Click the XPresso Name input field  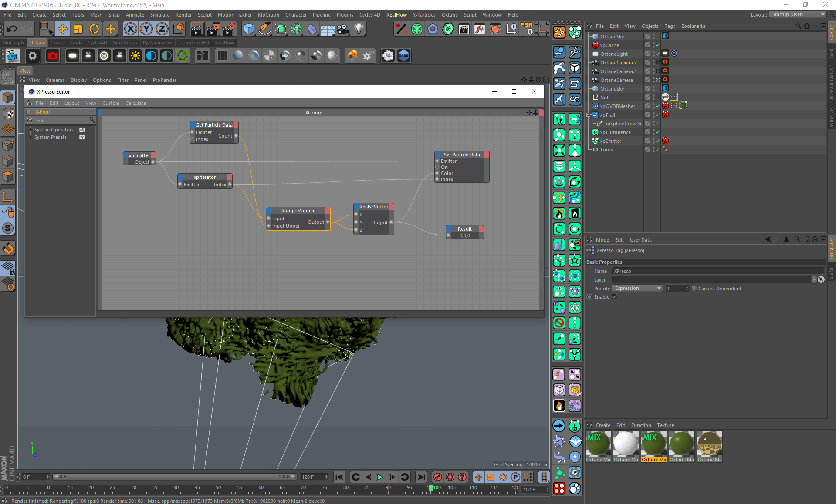tap(718, 271)
